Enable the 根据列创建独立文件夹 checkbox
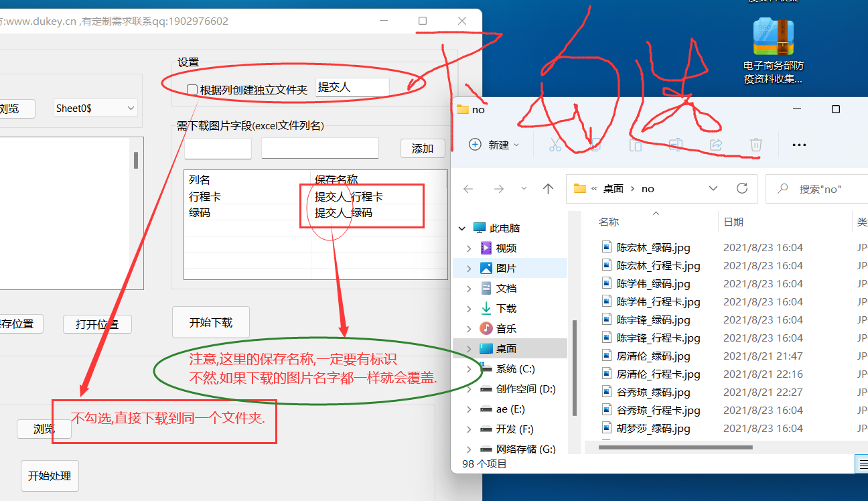 click(192, 88)
